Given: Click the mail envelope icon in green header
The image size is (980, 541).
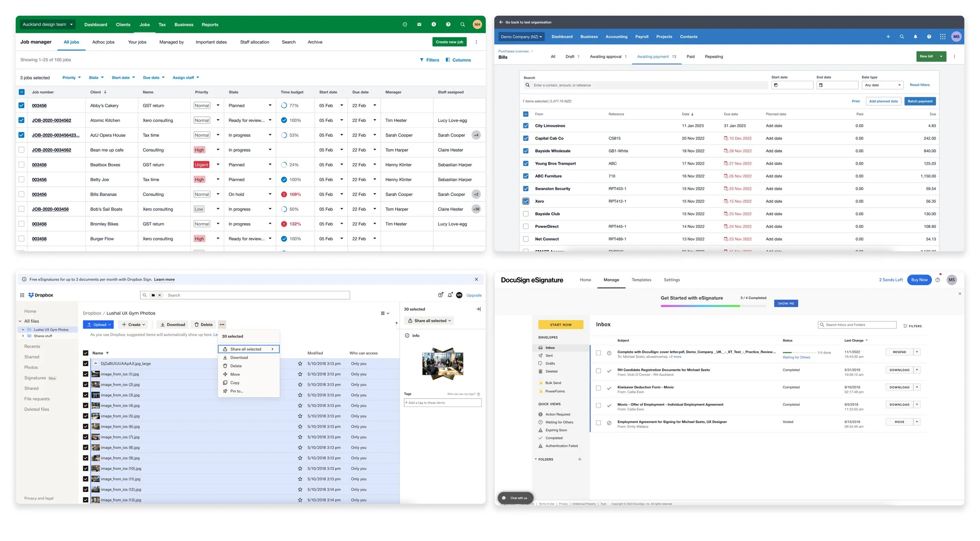Looking at the screenshot, I should (x=419, y=24).
